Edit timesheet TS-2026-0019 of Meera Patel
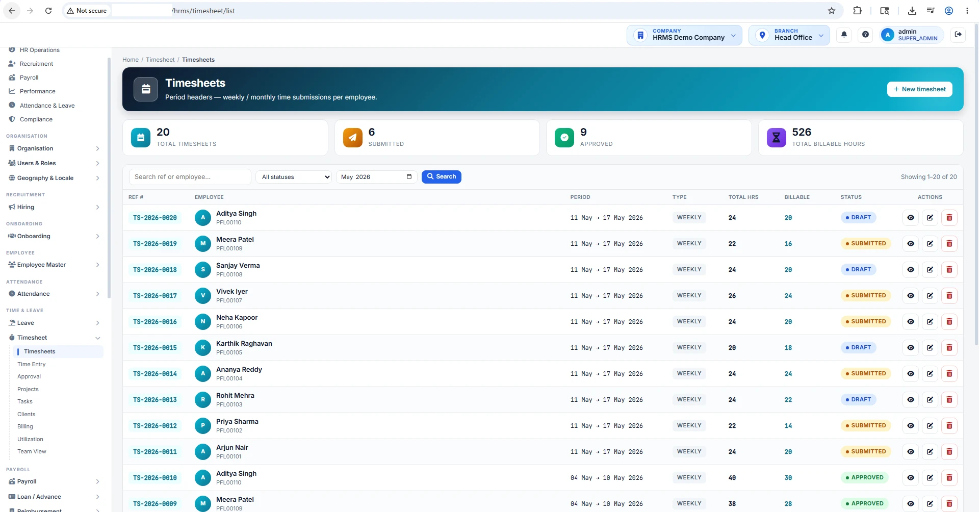 tap(930, 244)
